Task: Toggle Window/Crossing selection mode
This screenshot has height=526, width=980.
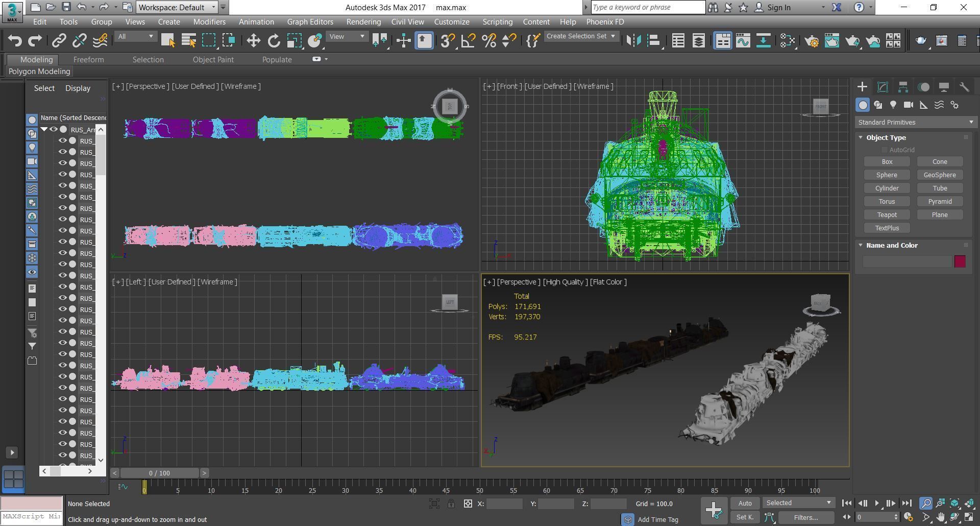Action: pyautogui.click(x=229, y=41)
